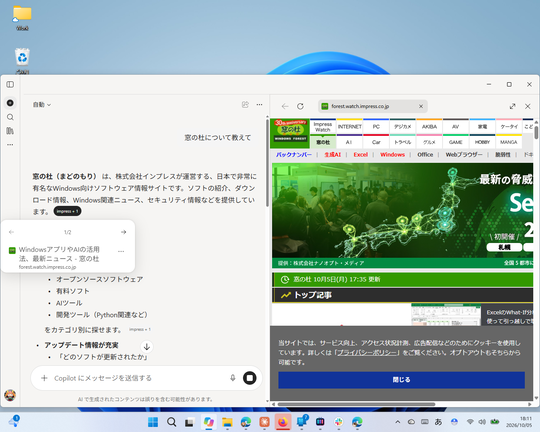Select the デジカメ site tab
The height and width of the screenshot is (432, 540).
pyautogui.click(x=403, y=127)
